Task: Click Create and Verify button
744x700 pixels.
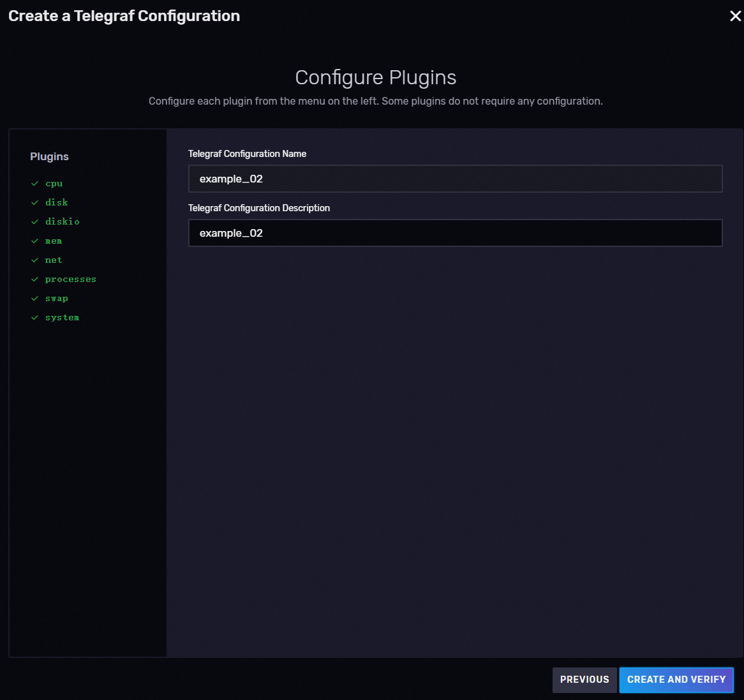Action: [676, 680]
